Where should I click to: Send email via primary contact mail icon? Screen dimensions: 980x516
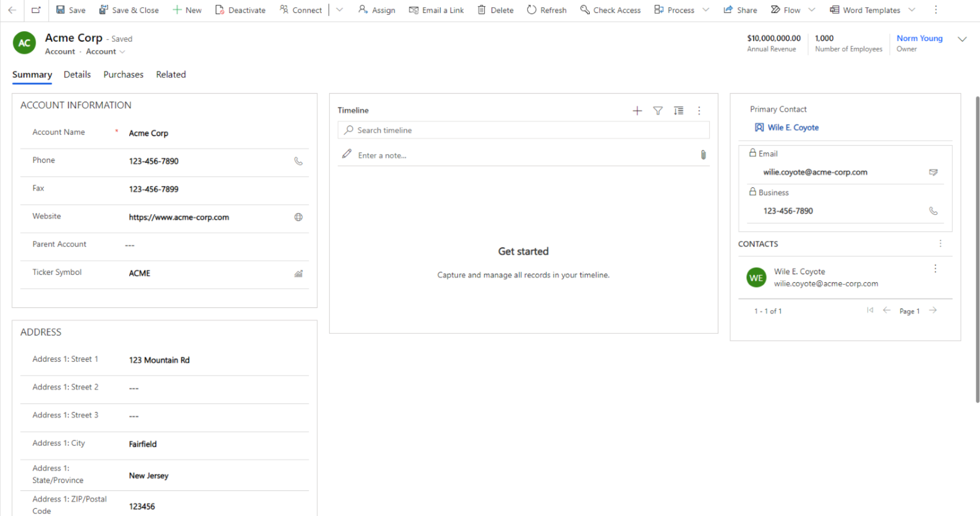point(933,172)
